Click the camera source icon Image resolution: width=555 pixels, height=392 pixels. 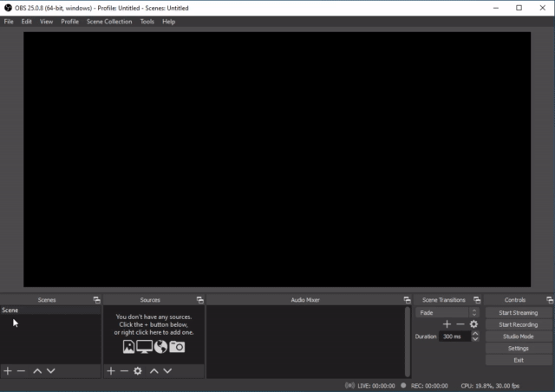click(x=177, y=347)
